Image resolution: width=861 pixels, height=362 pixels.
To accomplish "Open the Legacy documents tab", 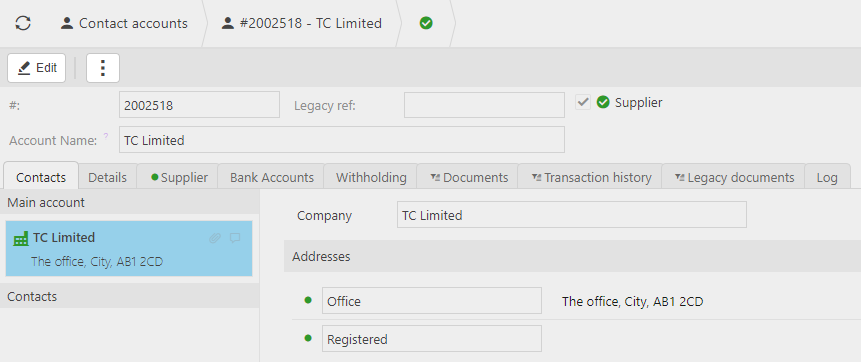I will (x=734, y=177).
